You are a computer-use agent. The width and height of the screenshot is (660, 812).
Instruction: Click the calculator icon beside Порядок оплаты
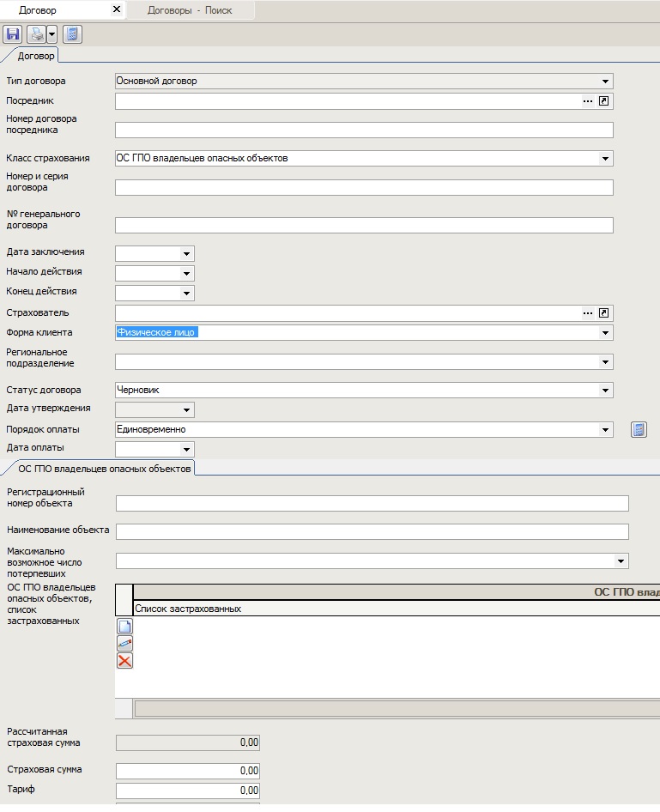(639, 430)
